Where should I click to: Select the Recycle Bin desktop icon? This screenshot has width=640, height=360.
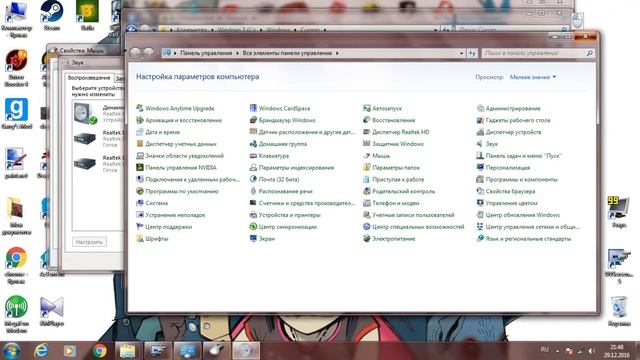[620, 311]
